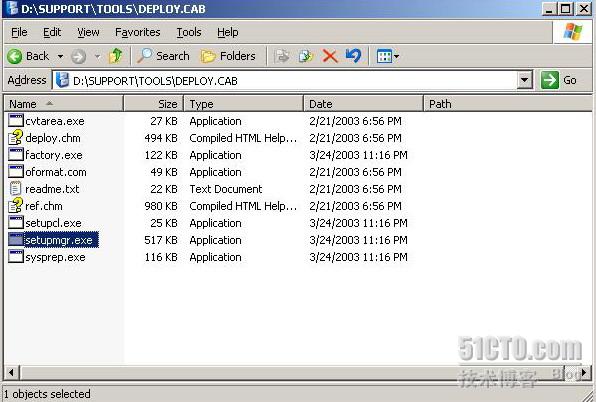Click the cabinet icon in the address bar

62,80
